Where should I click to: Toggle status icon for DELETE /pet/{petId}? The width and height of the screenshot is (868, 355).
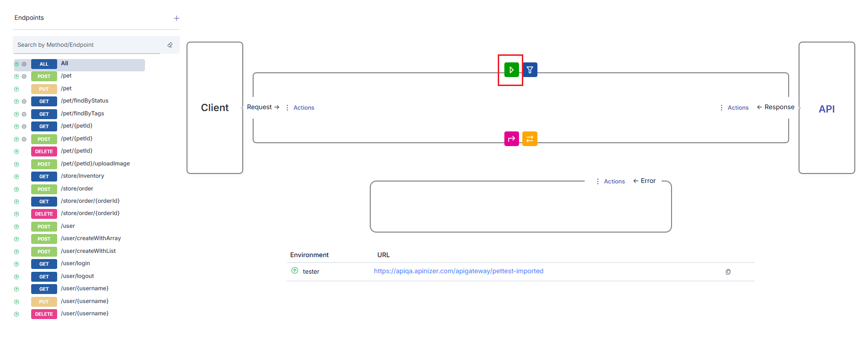pos(17,152)
